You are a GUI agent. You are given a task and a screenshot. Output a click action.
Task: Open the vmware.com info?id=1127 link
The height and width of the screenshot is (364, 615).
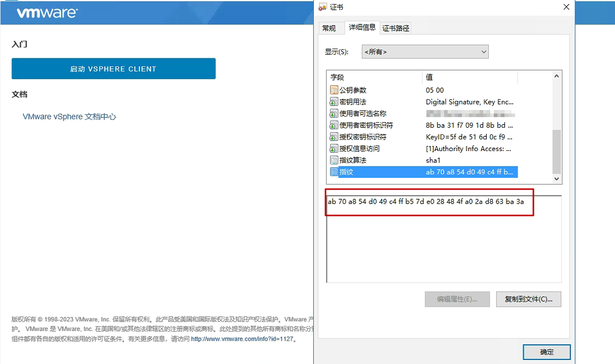[242, 339]
